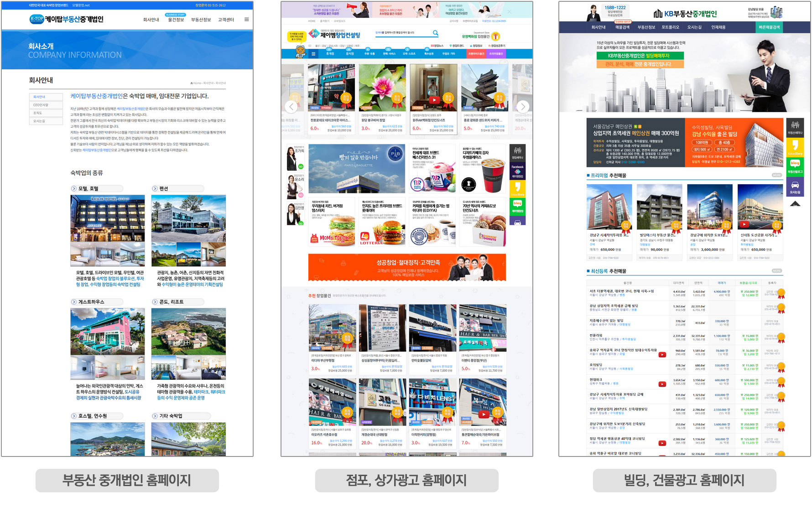Viewport: 812px width, 508px height.
Task: Go to next slide in premium carousel
Action: coord(523,107)
